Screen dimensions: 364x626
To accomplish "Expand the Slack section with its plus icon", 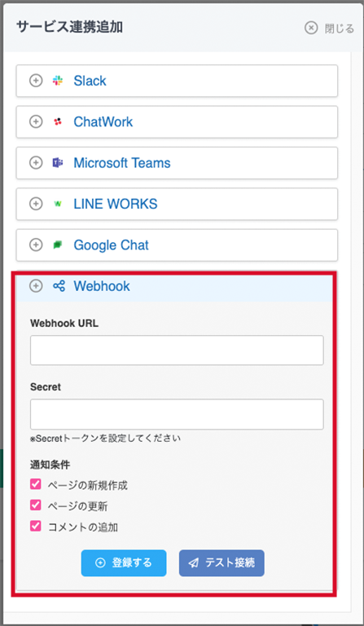I will [36, 81].
